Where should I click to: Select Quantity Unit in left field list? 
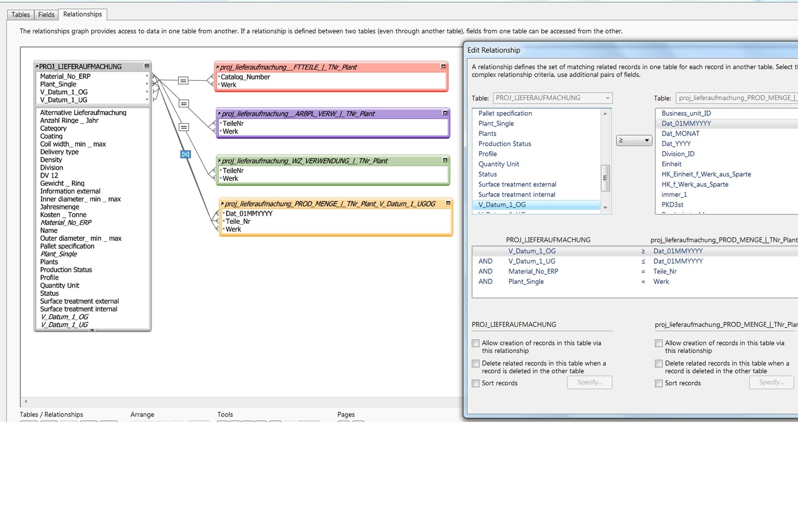[536, 164]
